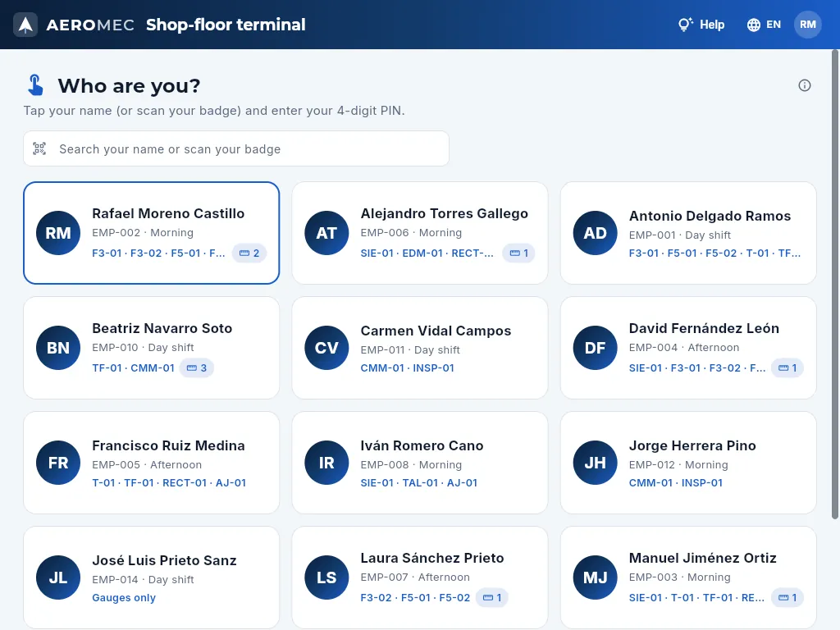Click Beatriz Navarro's gauge count badge

[197, 368]
